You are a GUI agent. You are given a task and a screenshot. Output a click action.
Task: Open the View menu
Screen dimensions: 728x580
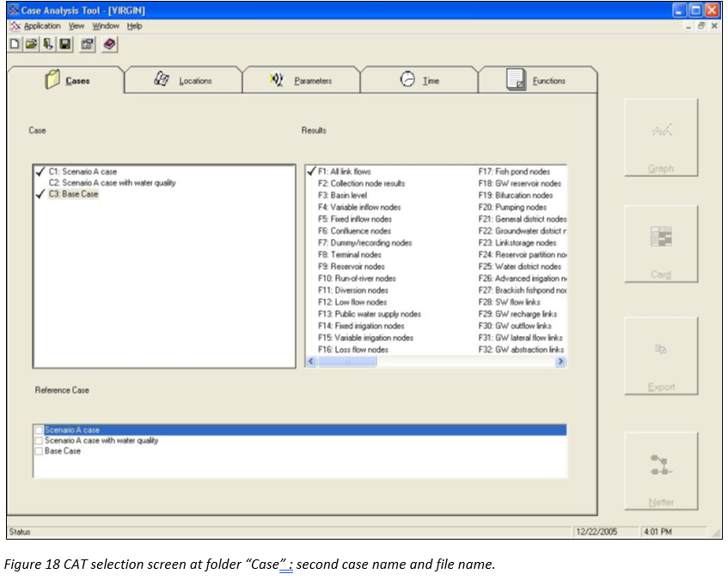click(76, 26)
